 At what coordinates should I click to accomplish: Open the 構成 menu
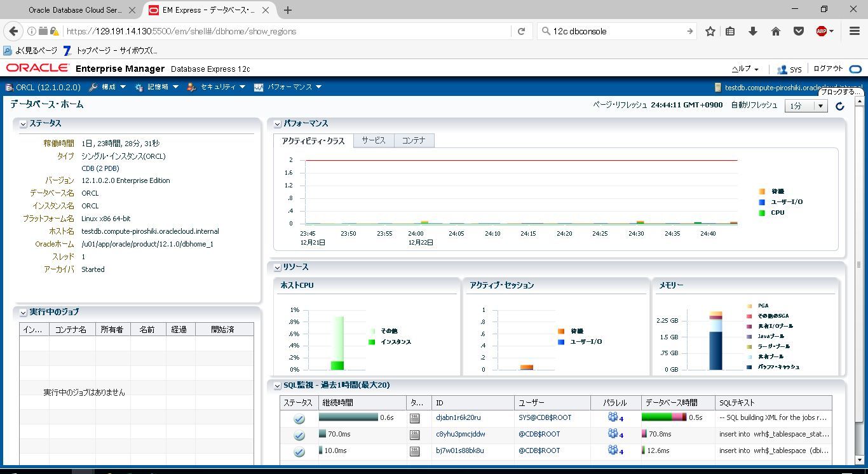(107, 87)
